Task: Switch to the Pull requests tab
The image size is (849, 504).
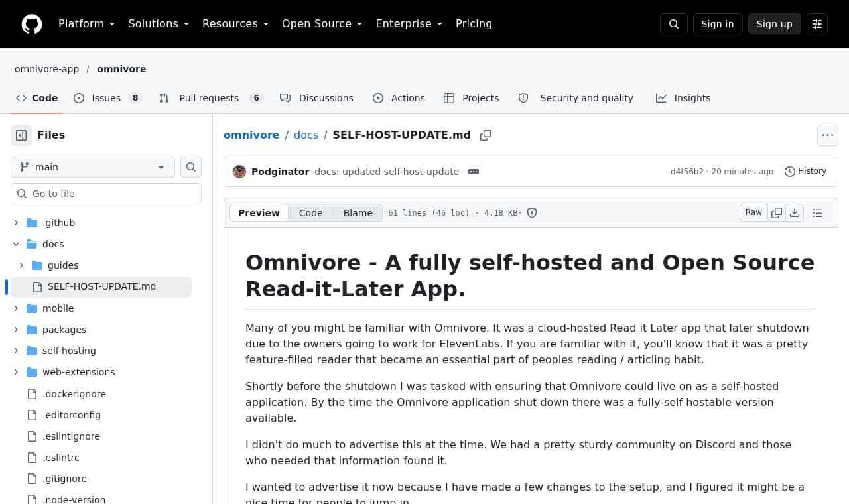Action: click(211, 98)
